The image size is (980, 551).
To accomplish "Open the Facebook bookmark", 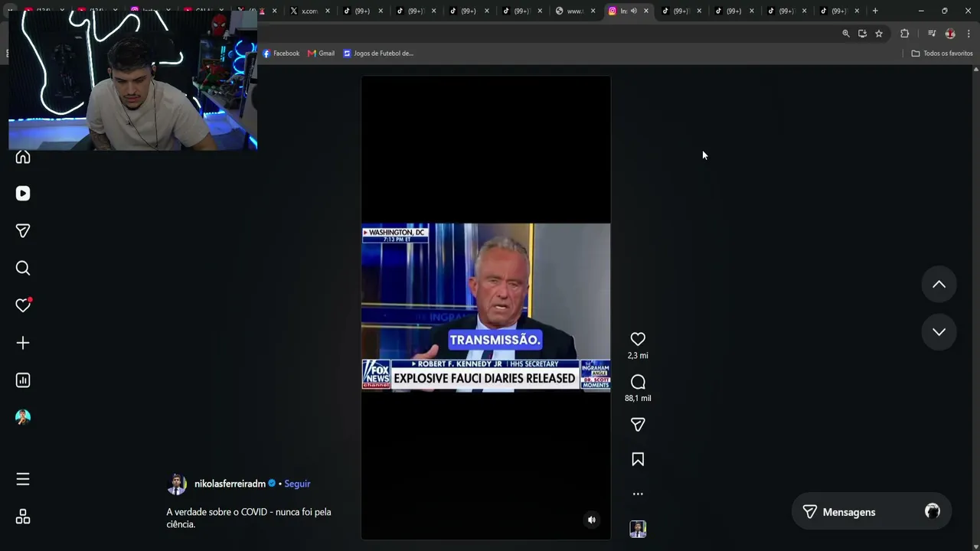I will tap(281, 54).
